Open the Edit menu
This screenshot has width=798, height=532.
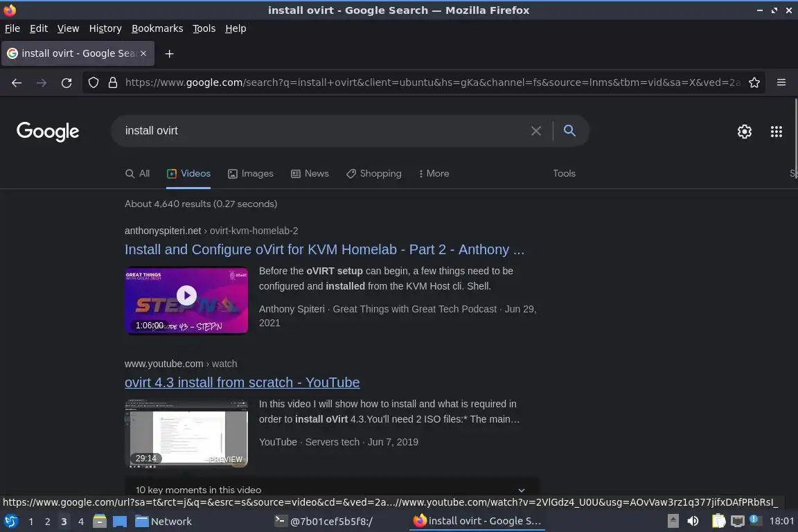click(x=39, y=28)
